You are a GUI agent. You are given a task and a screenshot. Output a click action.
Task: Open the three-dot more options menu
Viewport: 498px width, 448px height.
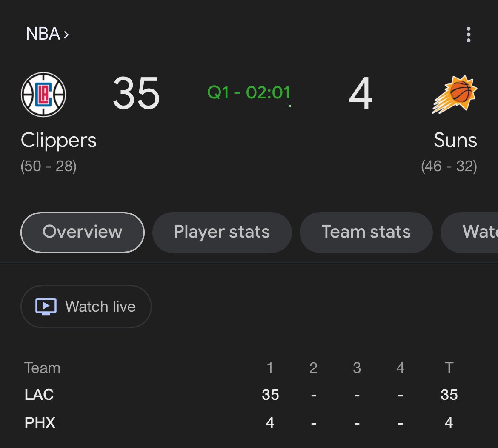(x=469, y=34)
